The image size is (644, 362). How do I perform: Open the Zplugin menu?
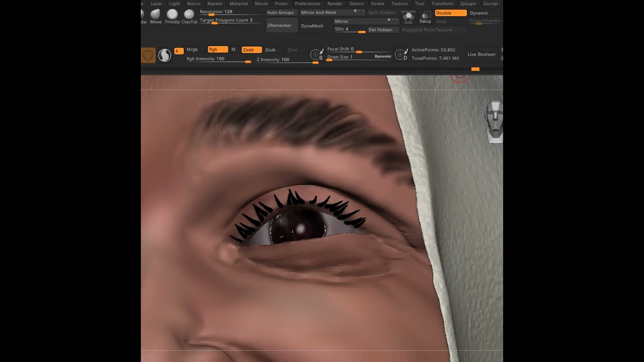point(468,4)
